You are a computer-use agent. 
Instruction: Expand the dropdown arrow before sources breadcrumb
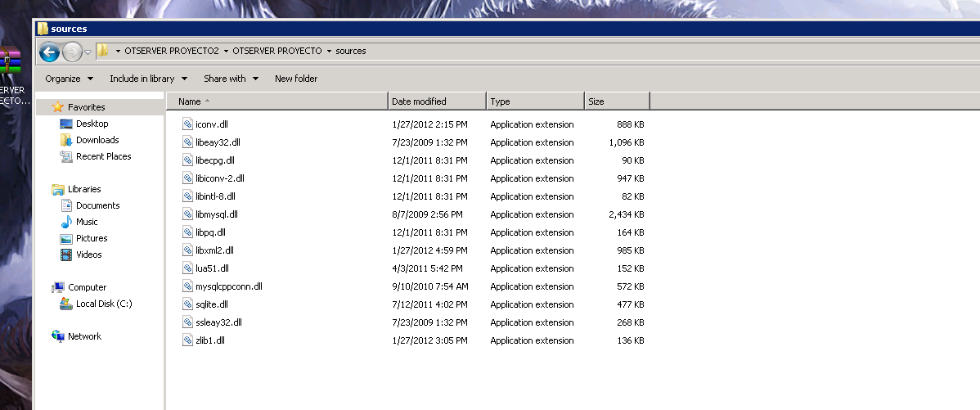(329, 52)
